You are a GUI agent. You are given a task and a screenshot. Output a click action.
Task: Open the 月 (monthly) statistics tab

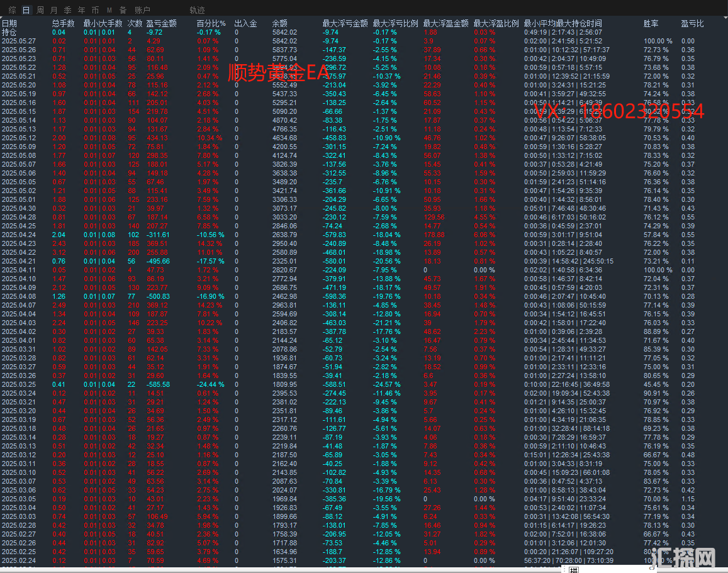coord(54,10)
